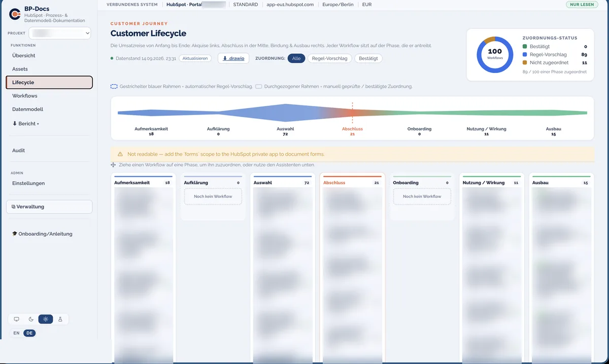This screenshot has width=609, height=364.
Task: Click Onboarding label in the funnel chart
Action: [x=419, y=129]
